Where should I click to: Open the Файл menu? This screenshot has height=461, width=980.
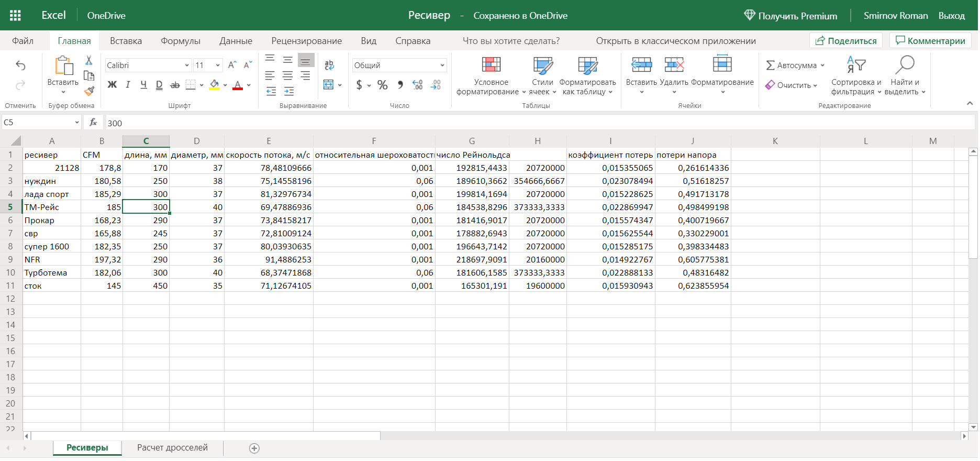(23, 41)
